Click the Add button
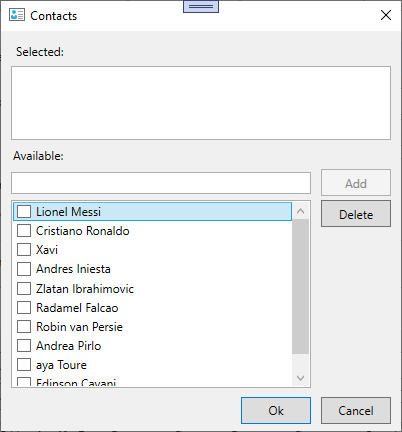402x432 pixels. coord(356,183)
